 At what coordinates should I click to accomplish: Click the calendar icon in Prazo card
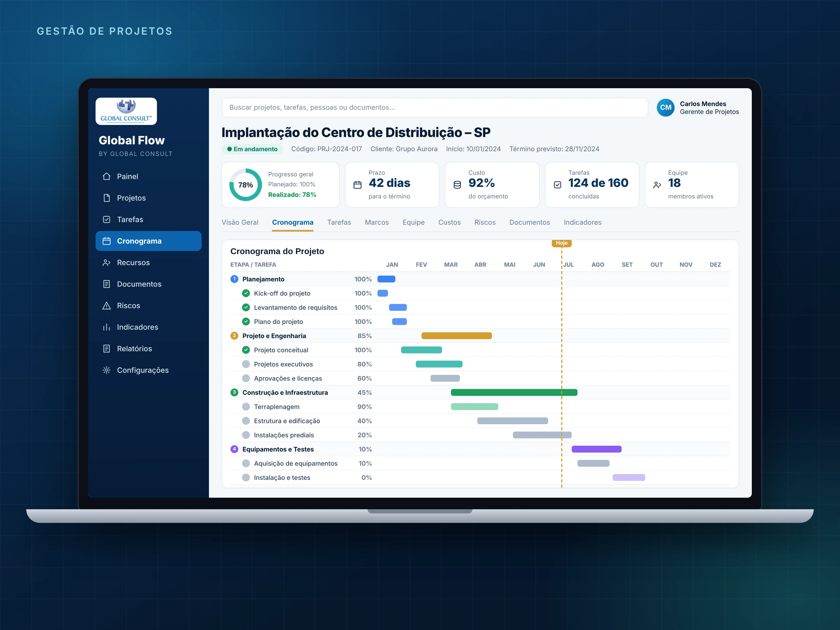pyautogui.click(x=357, y=185)
